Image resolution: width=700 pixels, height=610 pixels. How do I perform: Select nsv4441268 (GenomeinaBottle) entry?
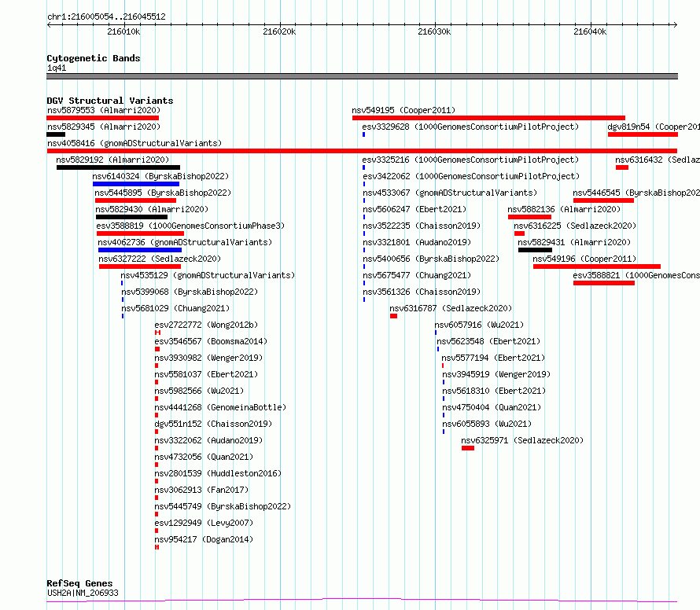pyautogui.click(x=220, y=407)
